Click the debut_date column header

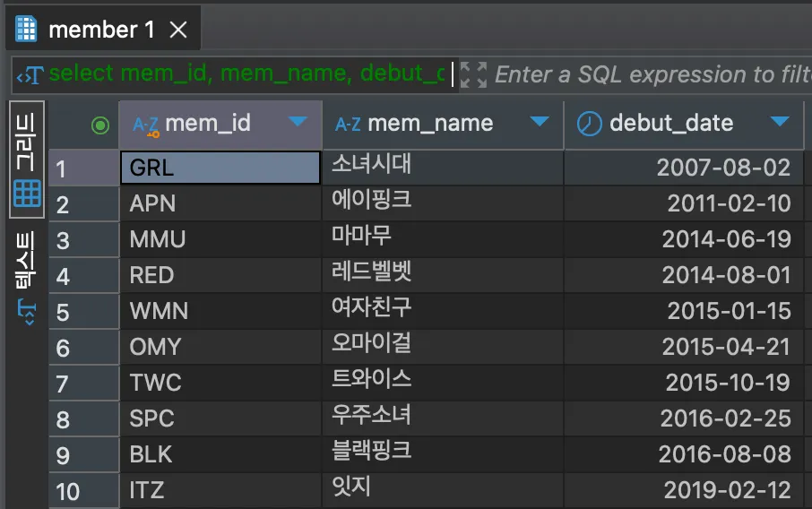[684, 125]
